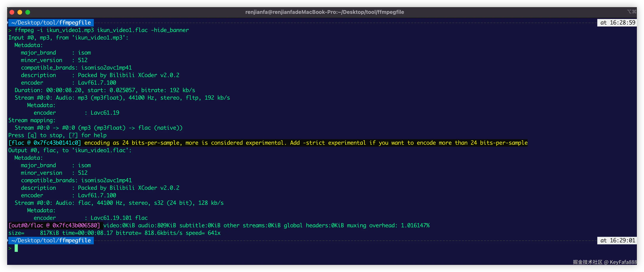Screen dimensions: 644x272
Task: Click the yellow minimize window button
Action: (20, 12)
